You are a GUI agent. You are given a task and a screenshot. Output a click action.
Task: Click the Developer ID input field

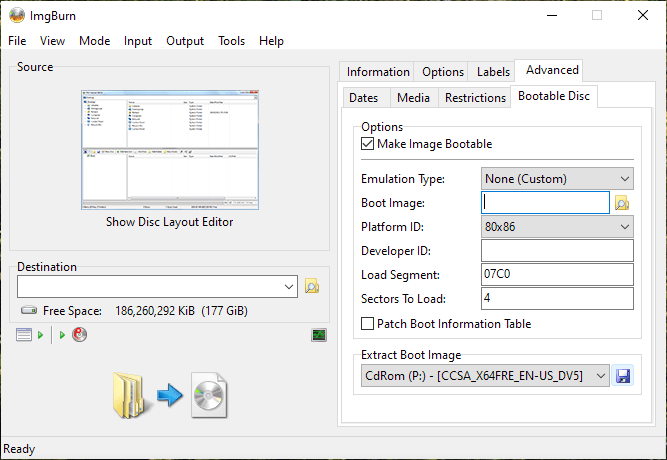pyautogui.click(x=557, y=251)
